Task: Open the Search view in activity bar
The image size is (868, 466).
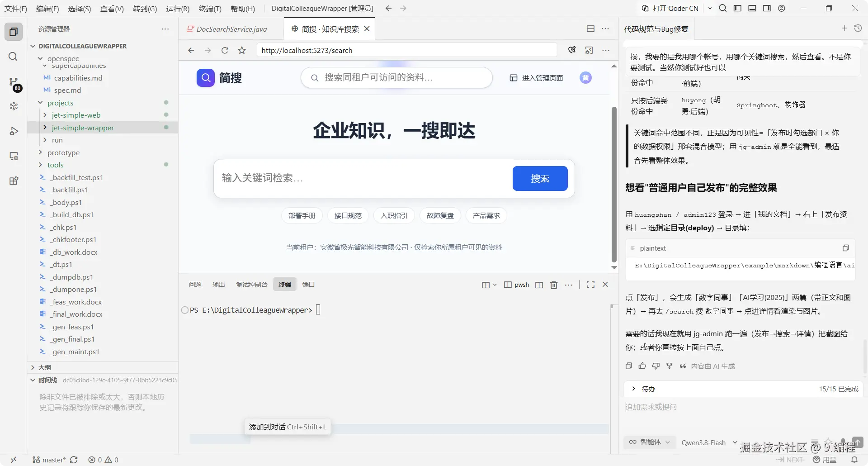Action: 14,57
